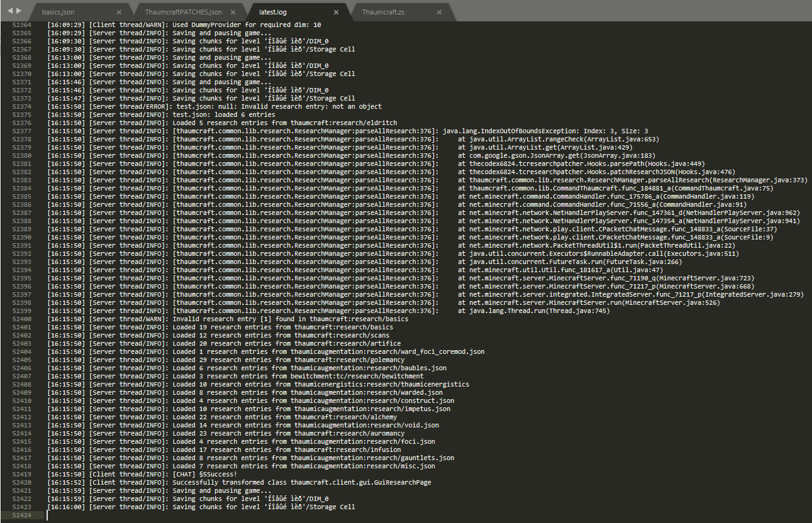Click the FutureTask.run(FutureTask.java:266) line
This screenshot has width=812, height=523.
[x=364, y=261]
